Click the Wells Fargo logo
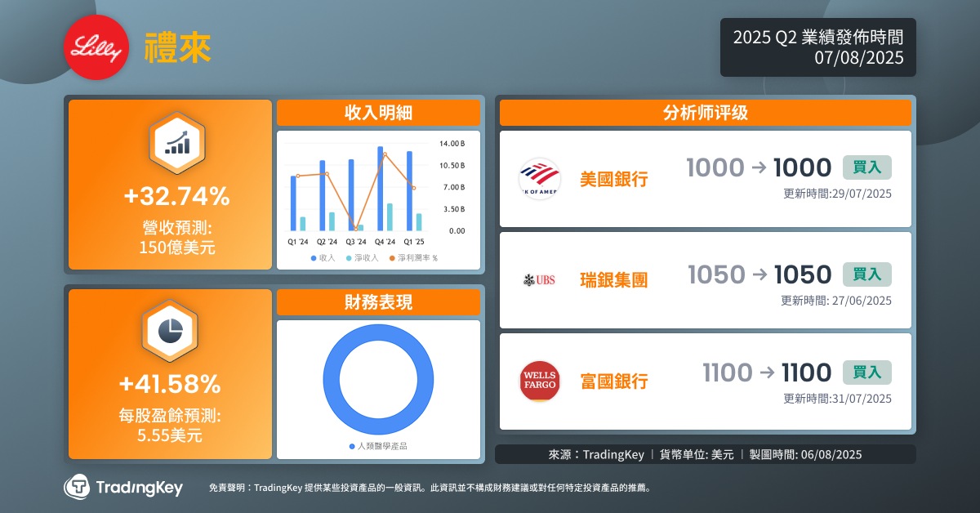Image resolution: width=980 pixels, height=513 pixels. coord(540,381)
